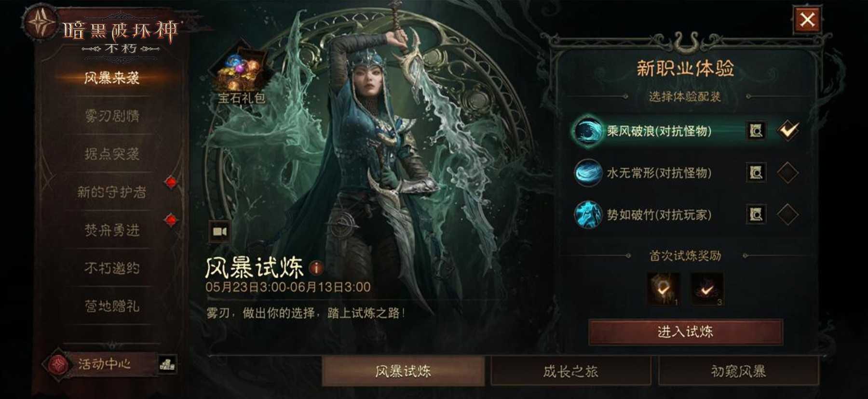Open the first trial reward item icon

(x=664, y=289)
